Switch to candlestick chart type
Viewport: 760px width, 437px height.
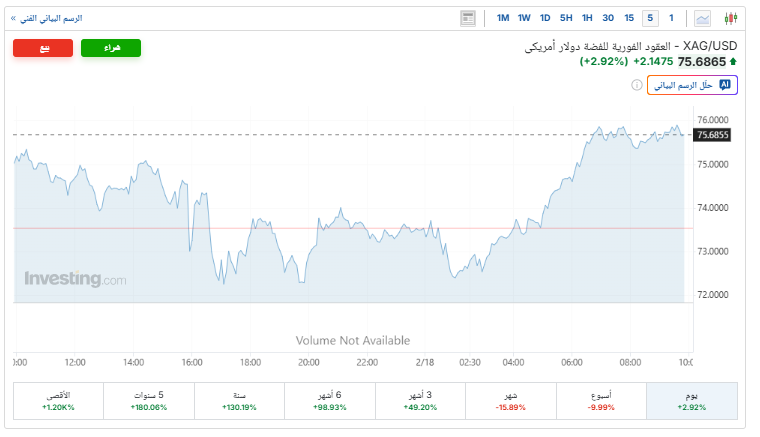click(730, 18)
